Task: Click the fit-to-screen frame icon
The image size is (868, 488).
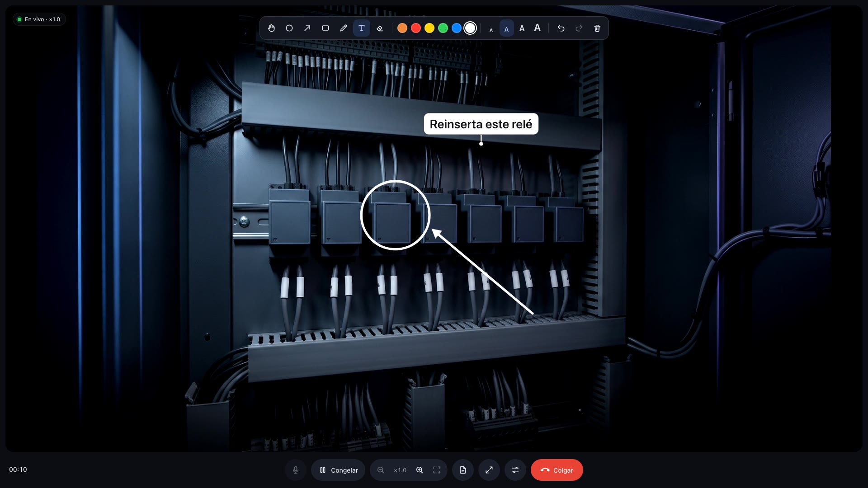Action: pyautogui.click(x=437, y=470)
